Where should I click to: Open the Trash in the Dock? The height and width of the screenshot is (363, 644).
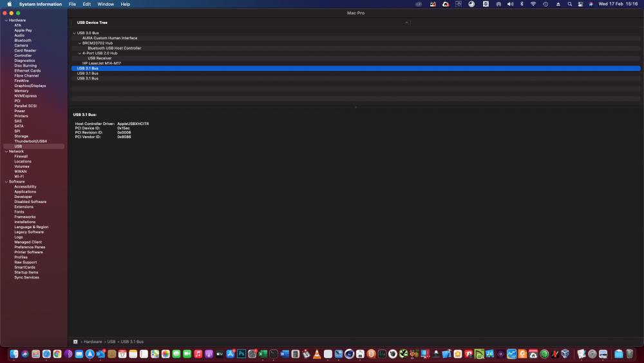click(630, 354)
